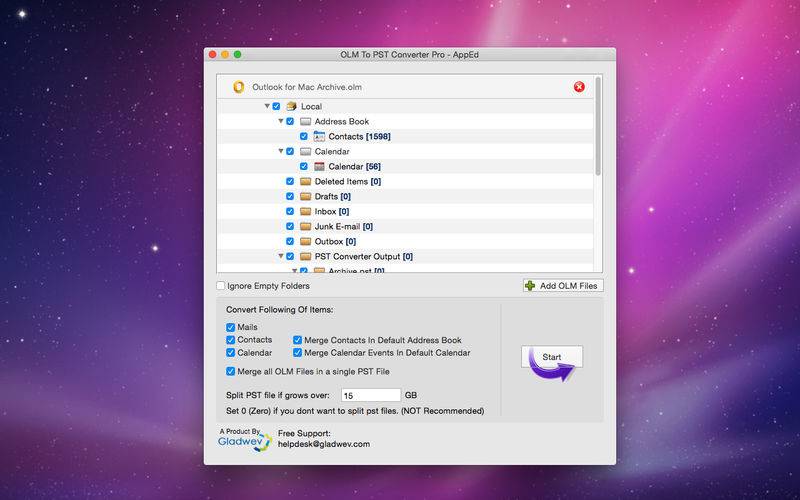
Task: Toggle the Contacts conversion checkbox
Action: [231, 340]
